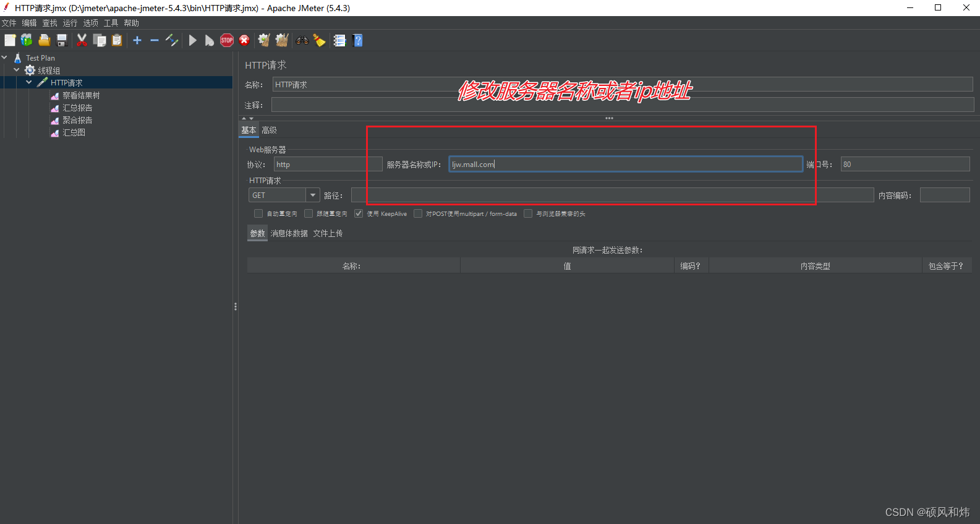Toggle 跟随重定向 checkbox
980x524 pixels.
click(x=309, y=213)
